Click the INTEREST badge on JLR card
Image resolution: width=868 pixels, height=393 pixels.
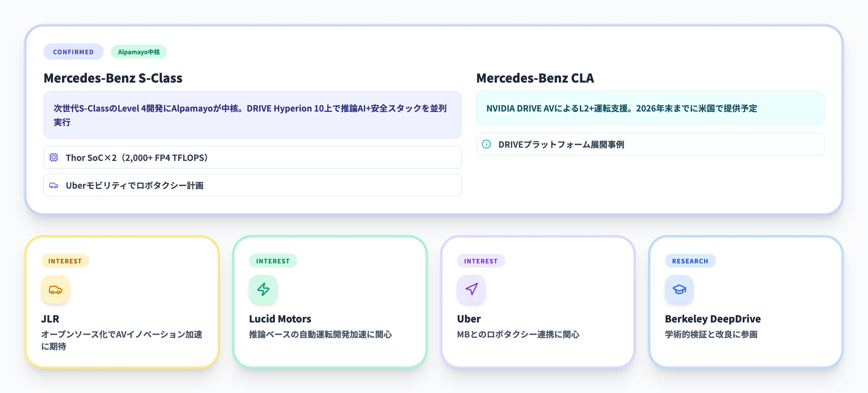point(65,261)
